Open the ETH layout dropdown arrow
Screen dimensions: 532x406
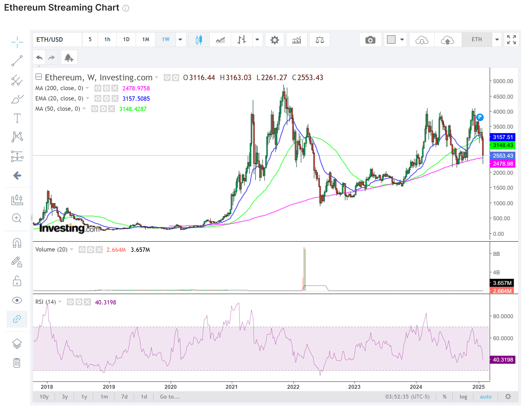[497, 40]
